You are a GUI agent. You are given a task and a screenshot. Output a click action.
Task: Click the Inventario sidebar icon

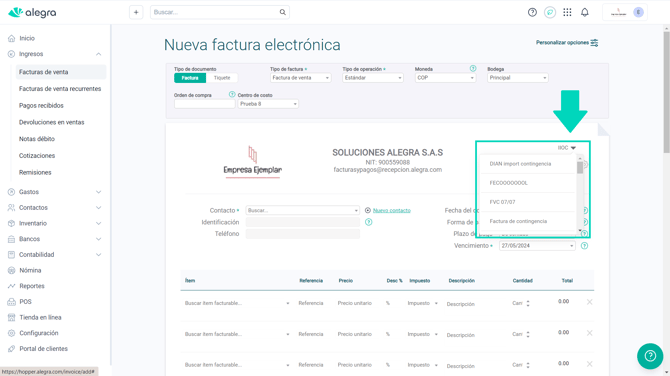point(12,223)
